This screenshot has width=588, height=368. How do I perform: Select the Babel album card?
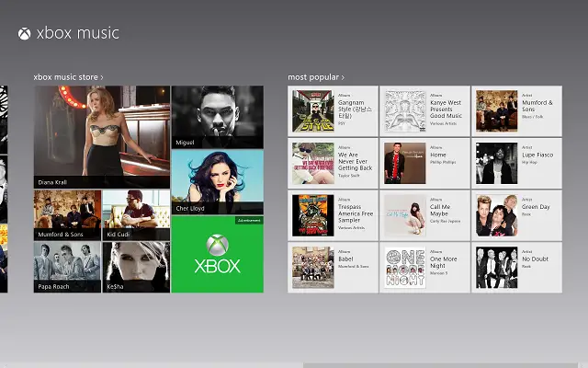click(333, 268)
